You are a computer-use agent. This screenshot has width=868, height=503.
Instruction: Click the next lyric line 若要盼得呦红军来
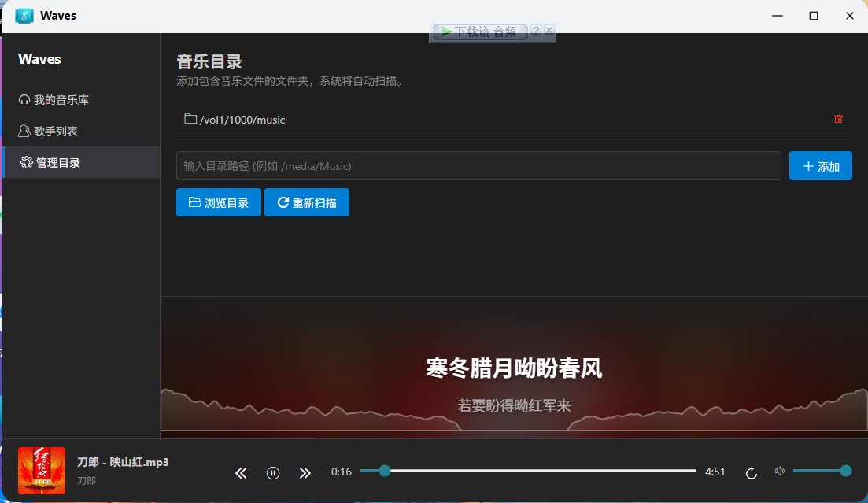[x=514, y=405]
